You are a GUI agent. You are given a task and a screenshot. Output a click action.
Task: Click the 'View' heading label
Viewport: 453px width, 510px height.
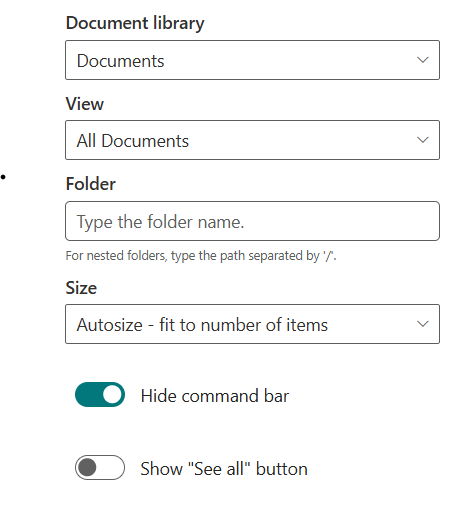[x=85, y=104]
